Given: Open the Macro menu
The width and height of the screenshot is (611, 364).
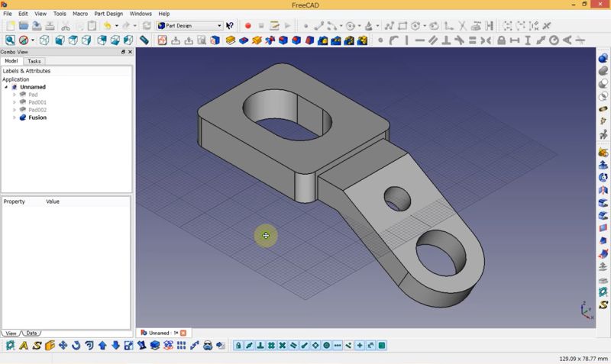Looking at the screenshot, I should pyautogui.click(x=80, y=14).
